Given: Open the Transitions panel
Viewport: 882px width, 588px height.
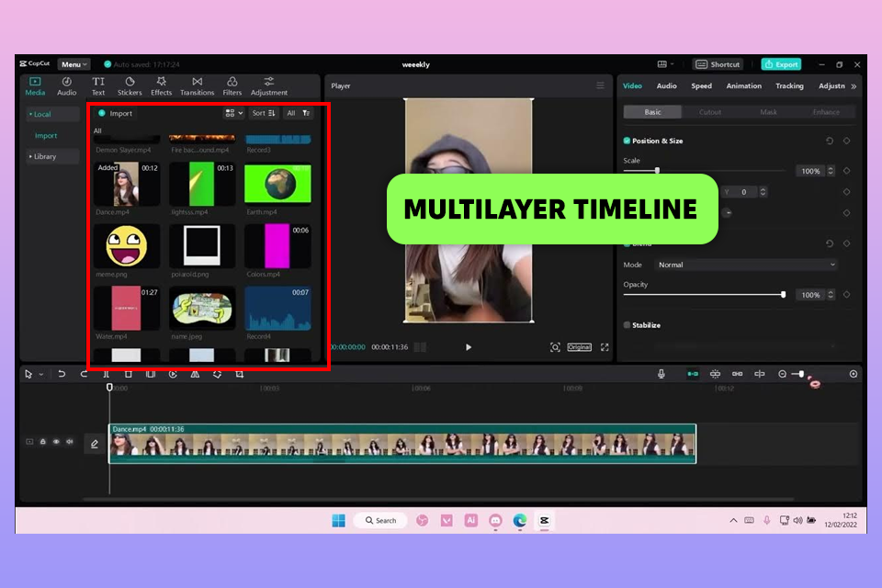Looking at the screenshot, I should coord(197,86).
